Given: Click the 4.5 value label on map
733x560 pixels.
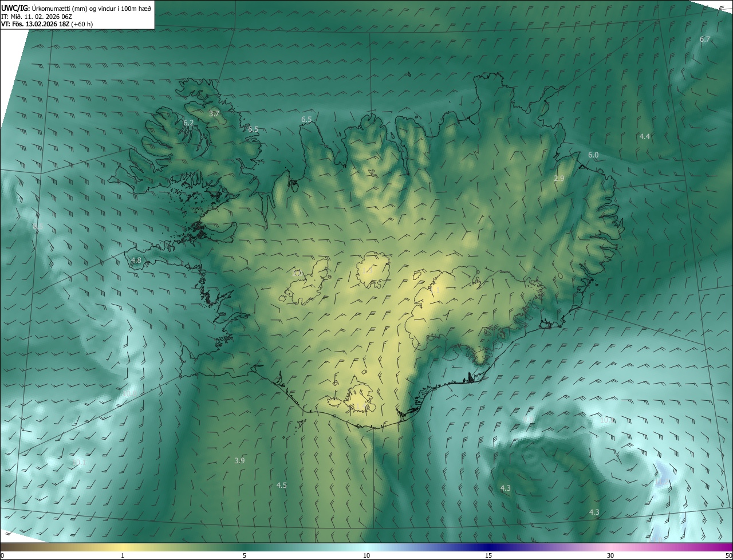Looking at the screenshot, I should coord(282,485).
